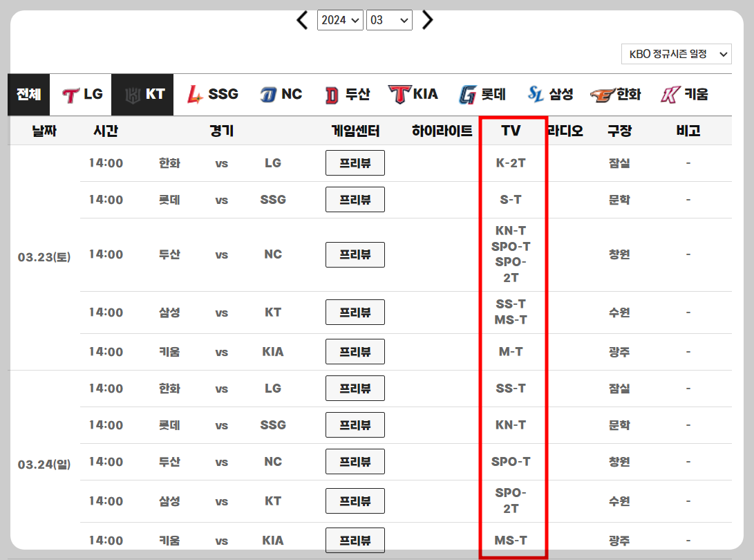This screenshot has height=560, width=754.
Task: Click the 03.24(일) date cell
Action: (44, 465)
